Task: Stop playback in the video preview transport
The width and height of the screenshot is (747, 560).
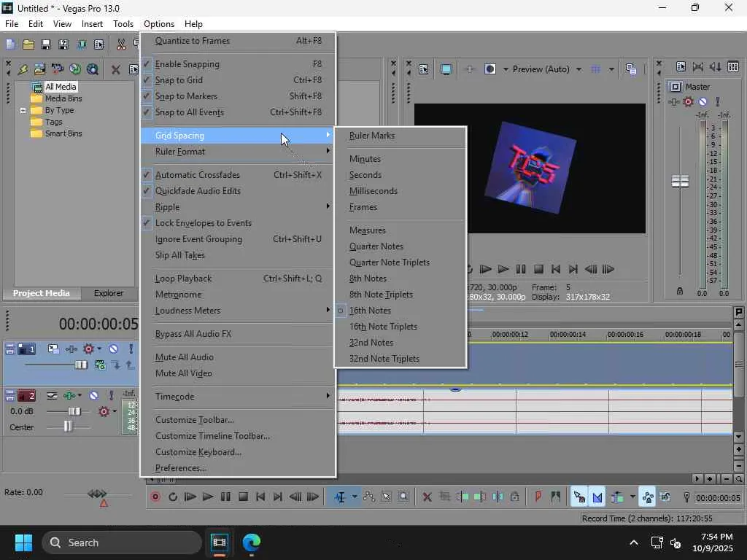Action: click(x=538, y=269)
